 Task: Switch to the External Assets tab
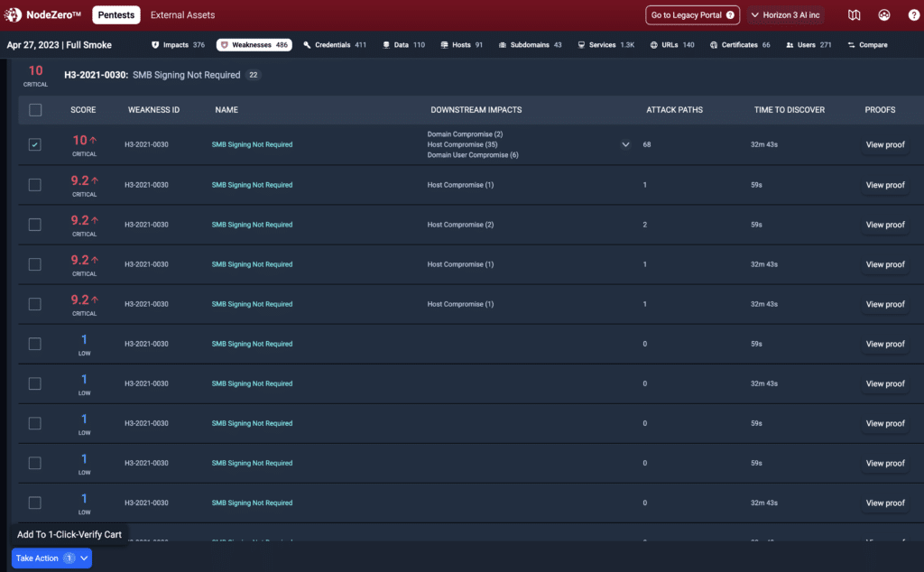(x=182, y=15)
